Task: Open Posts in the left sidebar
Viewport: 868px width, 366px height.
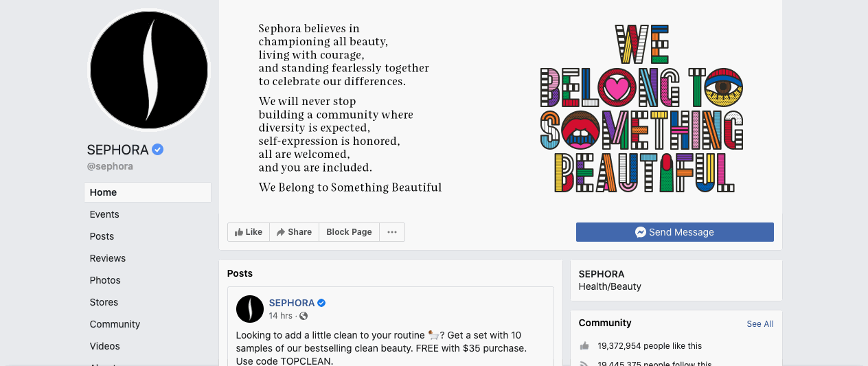Action: [x=102, y=236]
